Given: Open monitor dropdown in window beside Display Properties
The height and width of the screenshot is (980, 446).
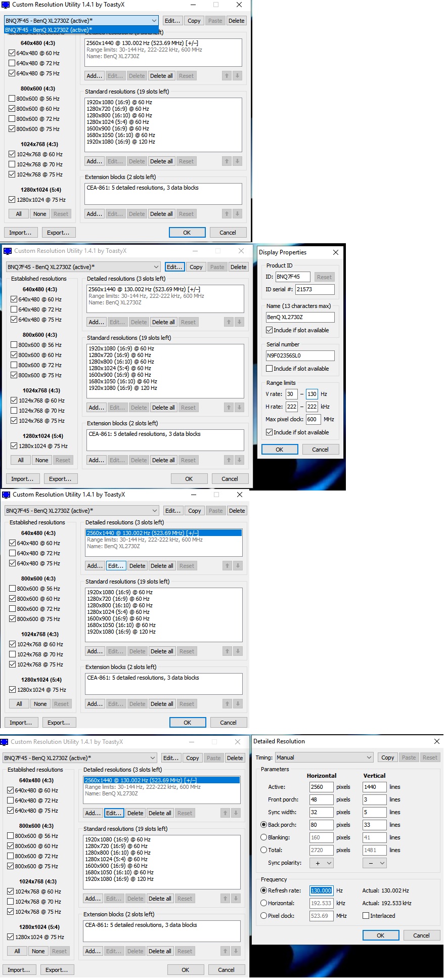Looking at the screenshot, I should coord(83,267).
